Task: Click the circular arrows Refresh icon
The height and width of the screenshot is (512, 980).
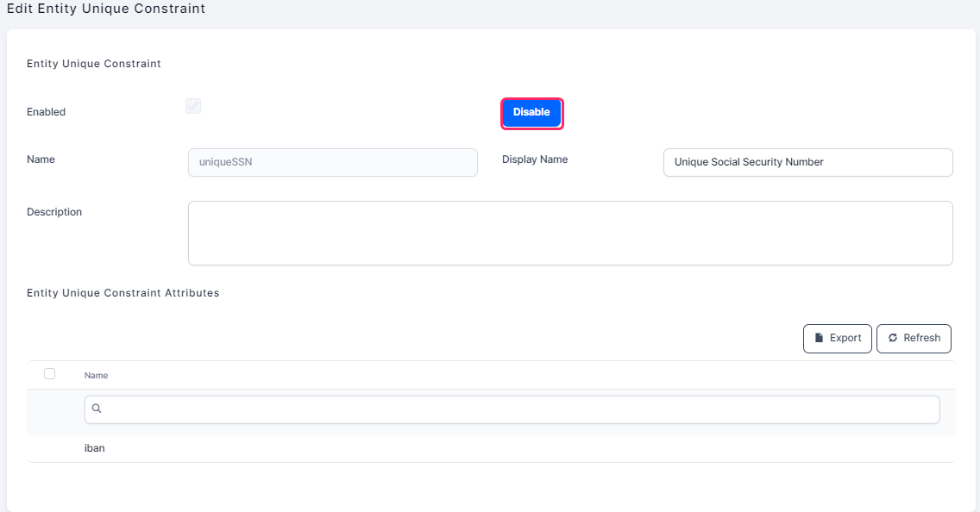Action: coord(893,338)
